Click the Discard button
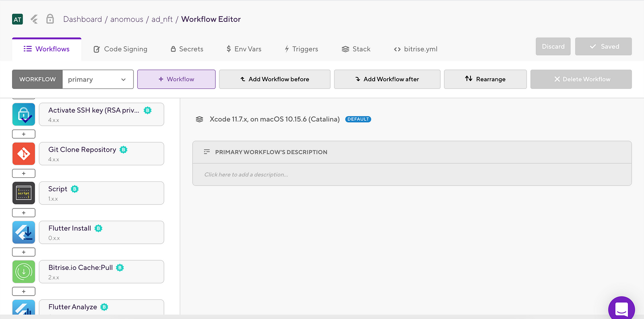644x319 pixels. (553, 46)
